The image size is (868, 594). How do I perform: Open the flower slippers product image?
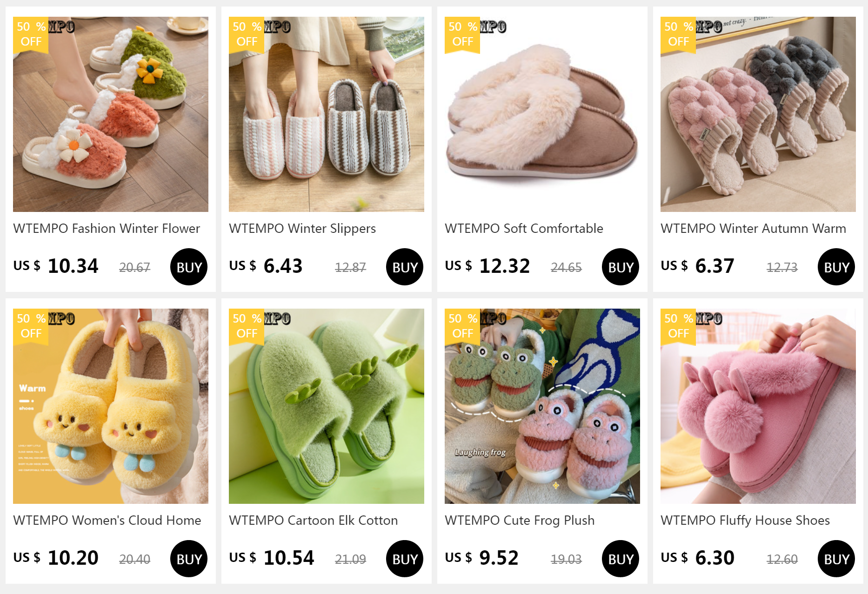111,114
